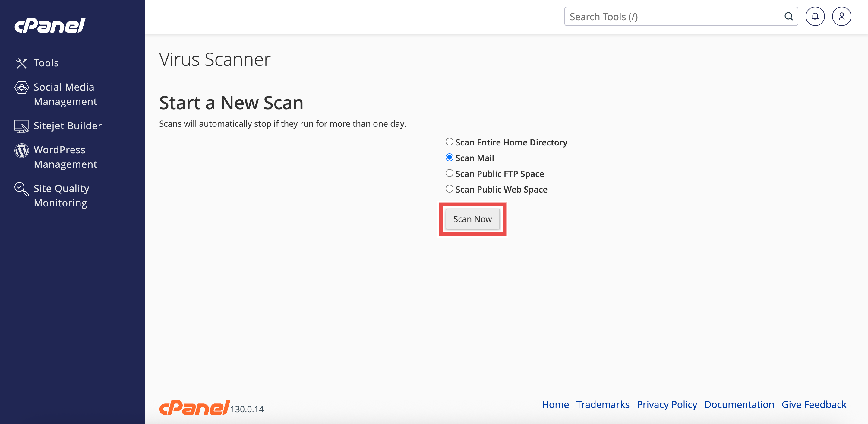868x424 pixels.
Task: Go to Site Quality Monitoring menu item
Action: [61, 196]
